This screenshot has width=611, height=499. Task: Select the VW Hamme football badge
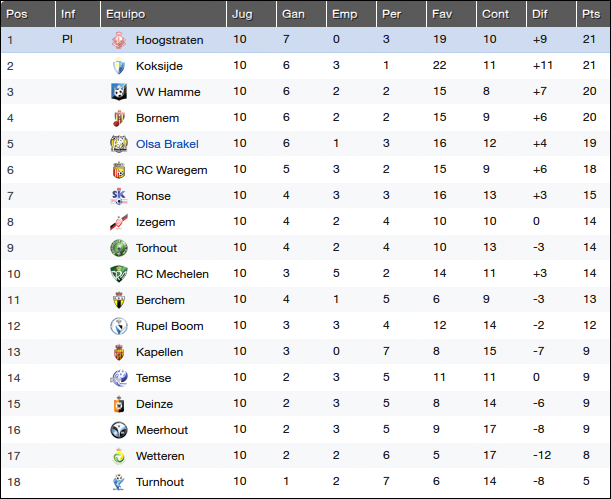coord(119,92)
